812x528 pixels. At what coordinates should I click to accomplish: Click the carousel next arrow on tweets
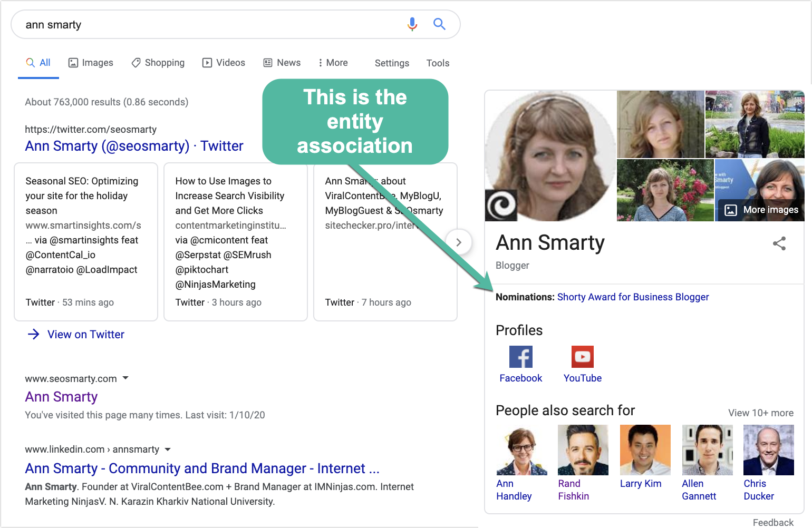[459, 242]
